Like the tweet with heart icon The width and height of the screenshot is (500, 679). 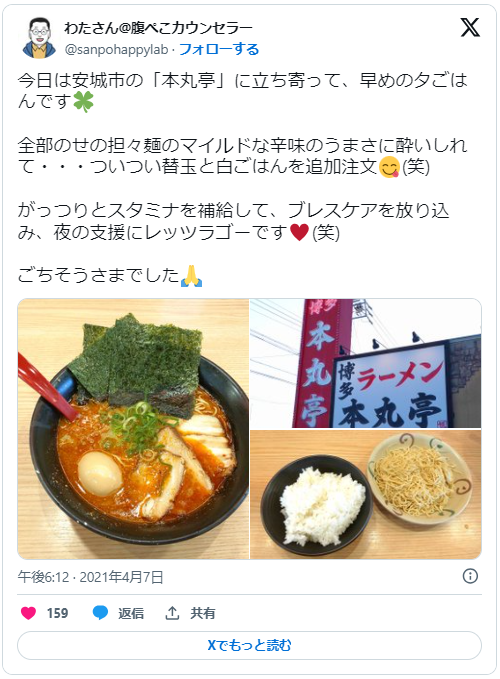tap(29, 613)
